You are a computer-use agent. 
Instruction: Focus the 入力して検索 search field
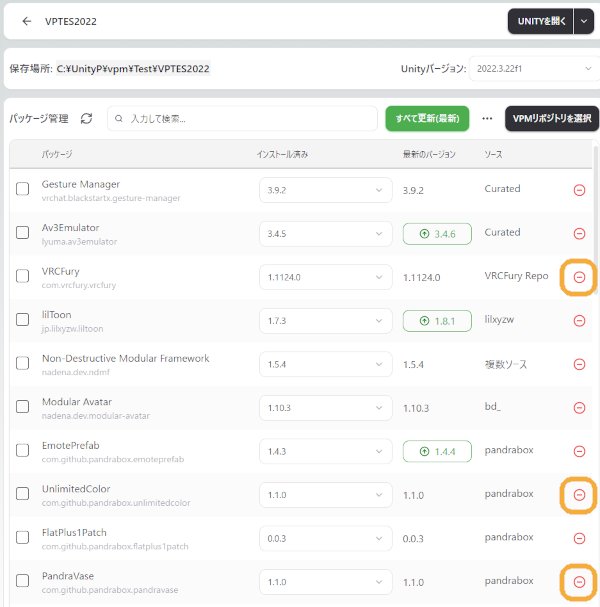tap(242, 118)
